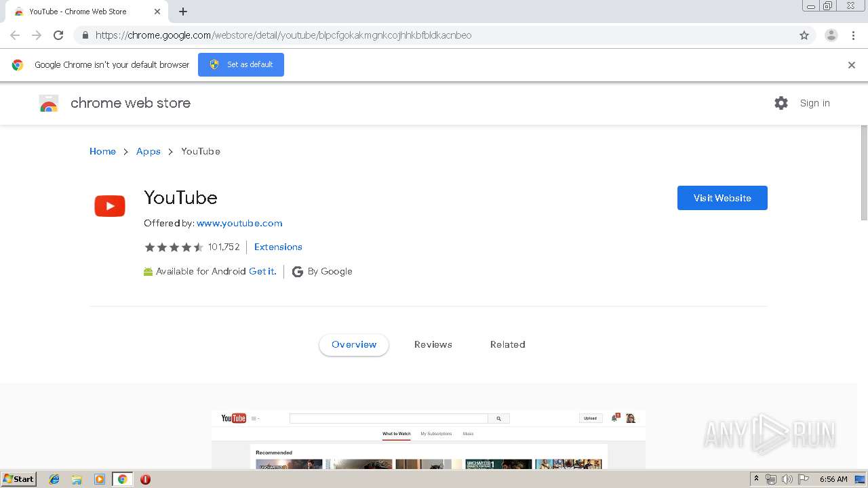Click the chrome web store title text

[130, 103]
